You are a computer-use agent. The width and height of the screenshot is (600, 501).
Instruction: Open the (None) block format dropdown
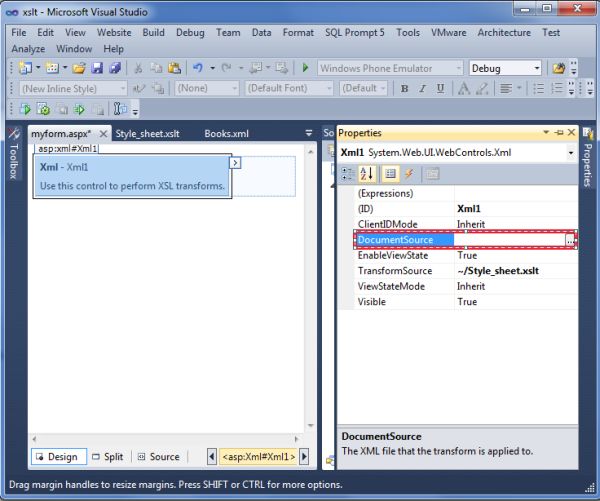coord(235,88)
